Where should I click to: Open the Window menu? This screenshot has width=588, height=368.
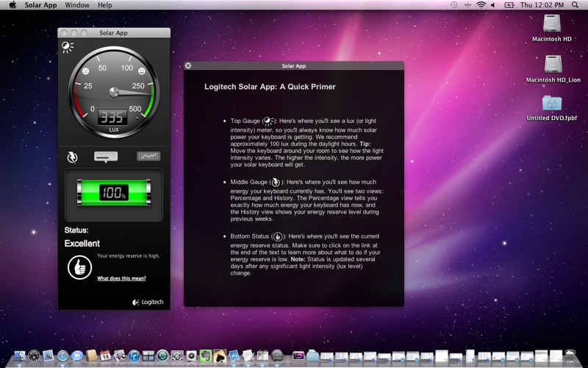pyautogui.click(x=77, y=5)
